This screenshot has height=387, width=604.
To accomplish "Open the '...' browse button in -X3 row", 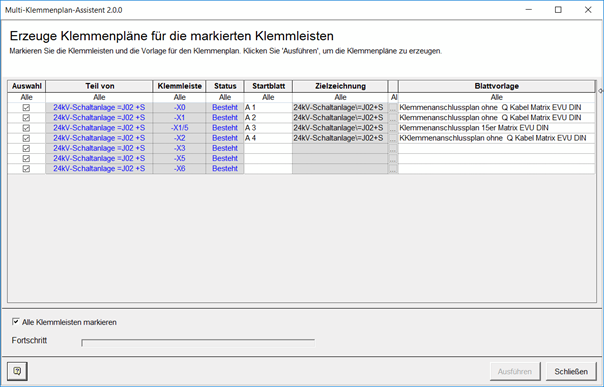I will (x=393, y=148).
